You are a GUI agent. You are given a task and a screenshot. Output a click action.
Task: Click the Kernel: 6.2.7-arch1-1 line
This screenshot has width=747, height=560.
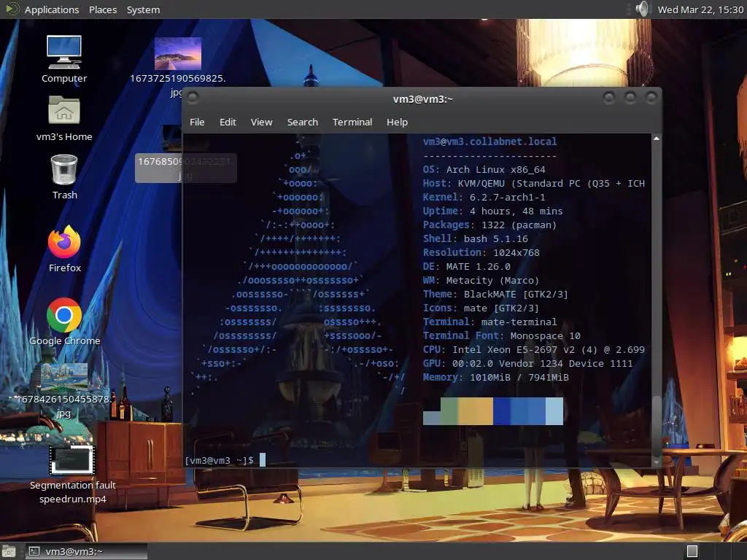(484, 197)
